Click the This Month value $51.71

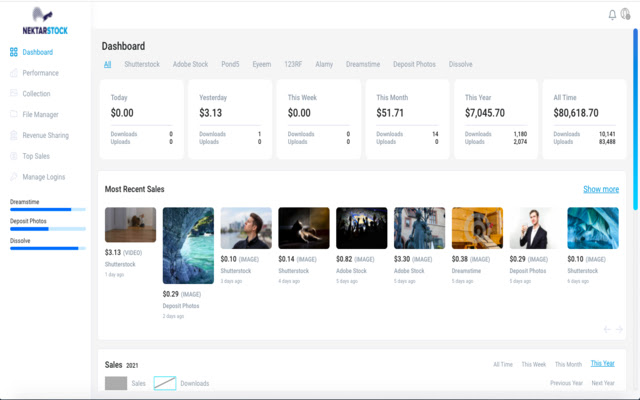pos(390,113)
